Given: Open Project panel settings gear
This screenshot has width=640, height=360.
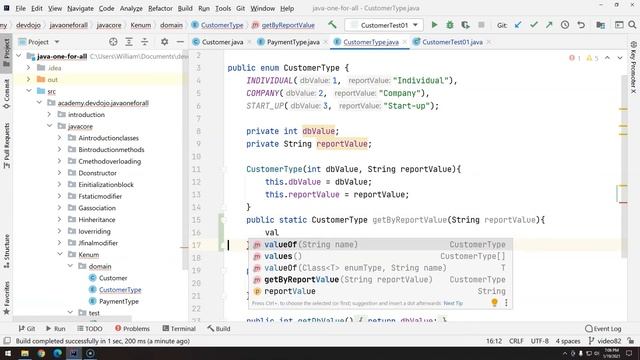Looking at the screenshot, I should coord(164,42).
